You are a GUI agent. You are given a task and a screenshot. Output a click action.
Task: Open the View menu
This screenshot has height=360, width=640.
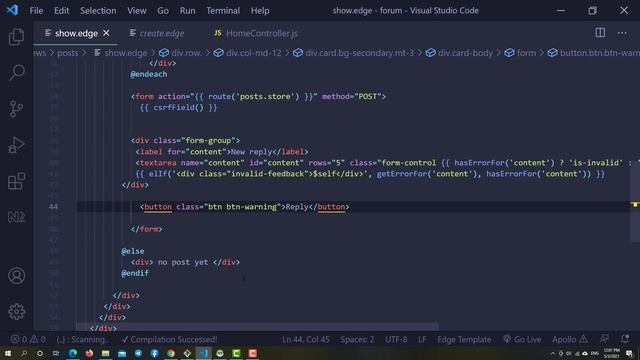coord(136,11)
